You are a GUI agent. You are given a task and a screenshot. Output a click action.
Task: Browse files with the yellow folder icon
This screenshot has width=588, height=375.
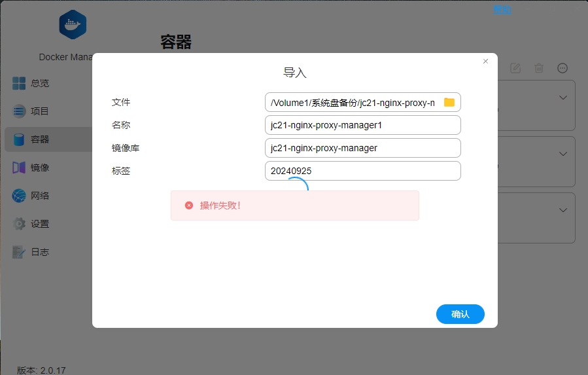tap(449, 102)
